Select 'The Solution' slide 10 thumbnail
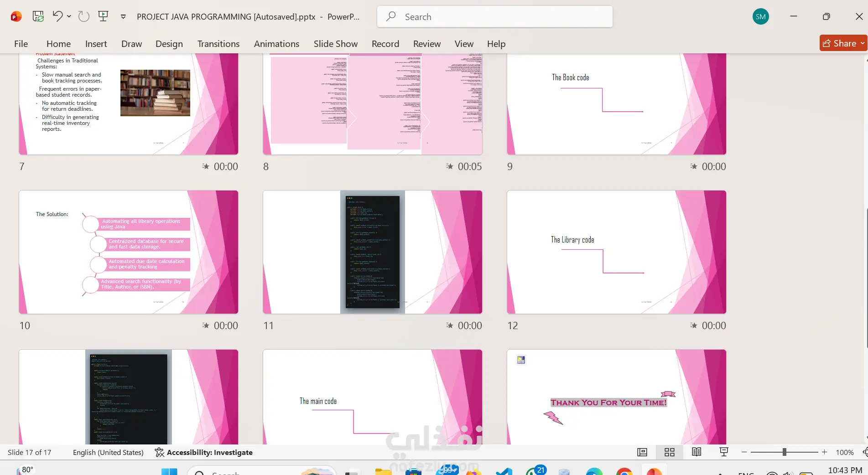The width and height of the screenshot is (868, 475). point(129,252)
